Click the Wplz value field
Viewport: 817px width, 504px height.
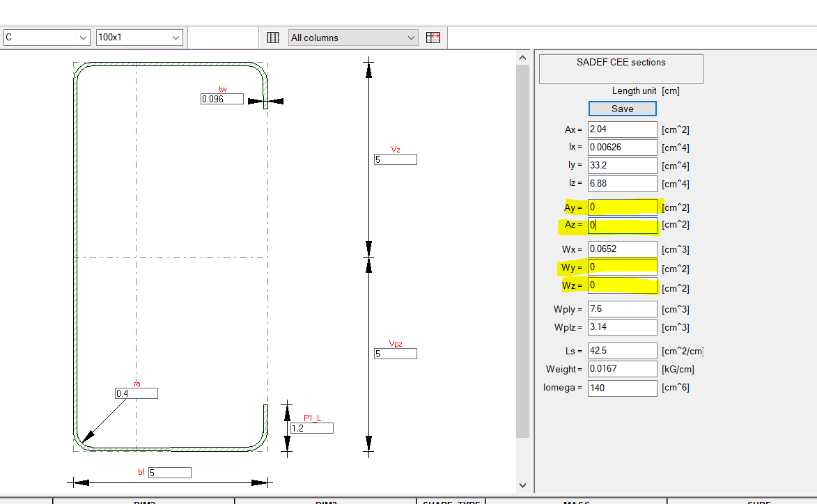point(622,327)
